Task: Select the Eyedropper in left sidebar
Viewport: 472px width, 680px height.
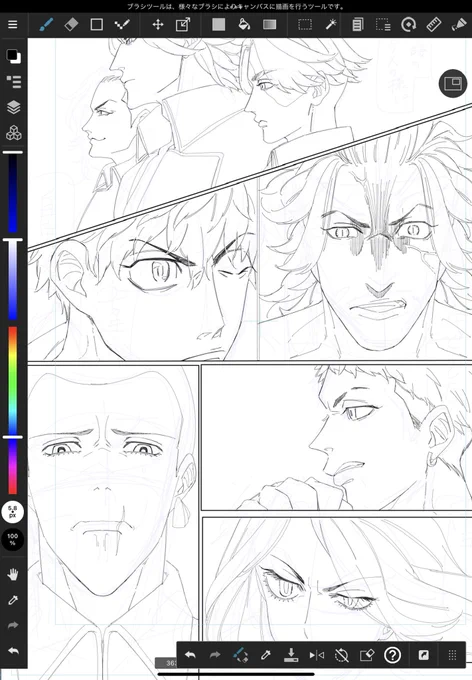Action: click(x=13, y=600)
